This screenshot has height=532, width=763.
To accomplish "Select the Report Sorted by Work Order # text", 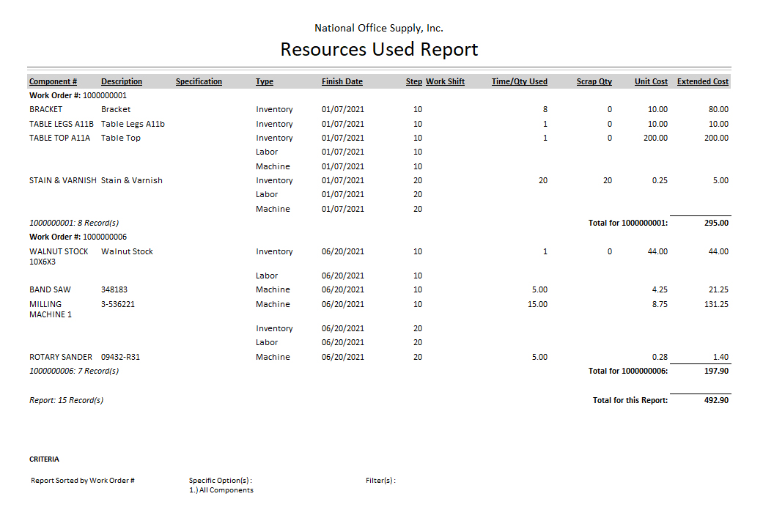I will pos(82,481).
